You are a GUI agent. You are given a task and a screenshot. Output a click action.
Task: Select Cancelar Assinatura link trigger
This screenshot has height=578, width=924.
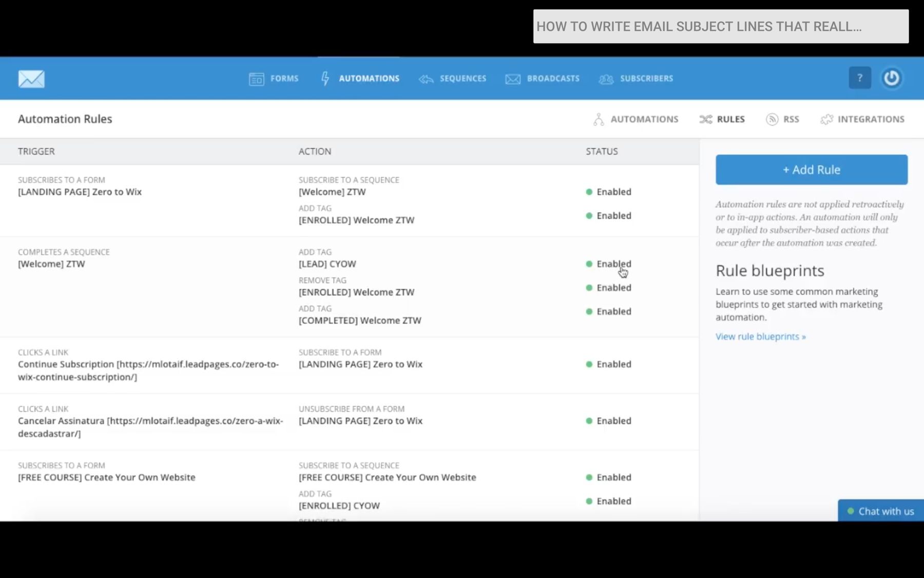[x=150, y=427]
